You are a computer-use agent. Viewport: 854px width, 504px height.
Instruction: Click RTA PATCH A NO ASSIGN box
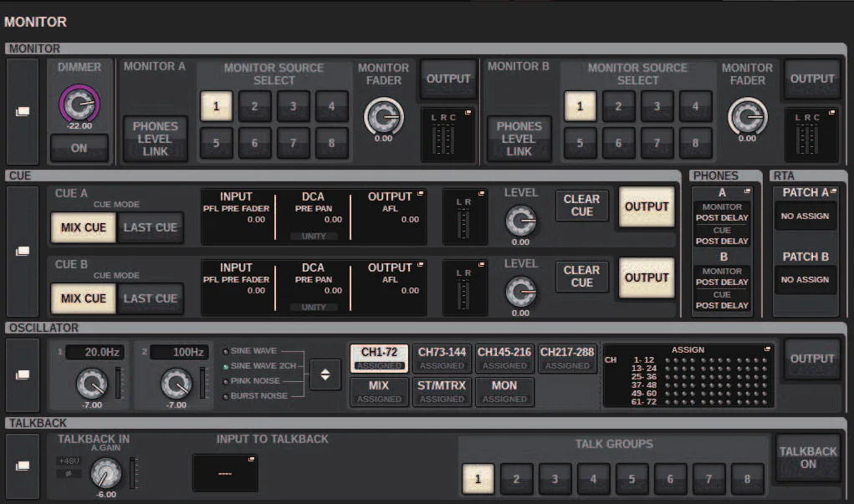click(x=805, y=216)
